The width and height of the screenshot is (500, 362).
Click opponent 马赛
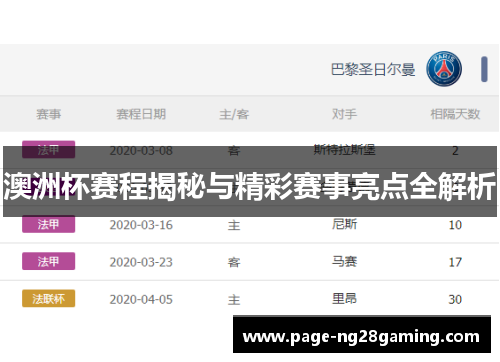pos(344,261)
